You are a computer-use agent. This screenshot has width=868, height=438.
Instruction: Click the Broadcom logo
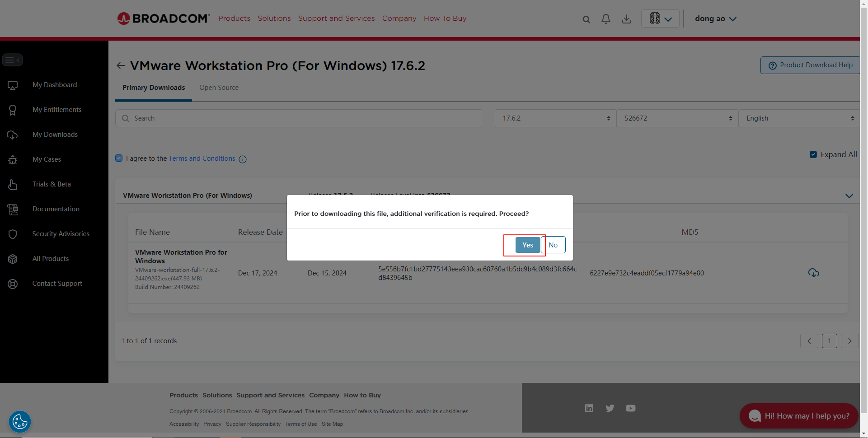tap(164, 19)
